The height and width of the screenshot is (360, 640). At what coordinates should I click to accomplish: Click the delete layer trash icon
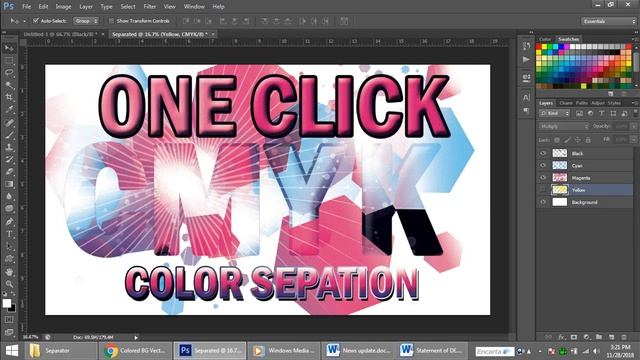click(x=624, y=337)
